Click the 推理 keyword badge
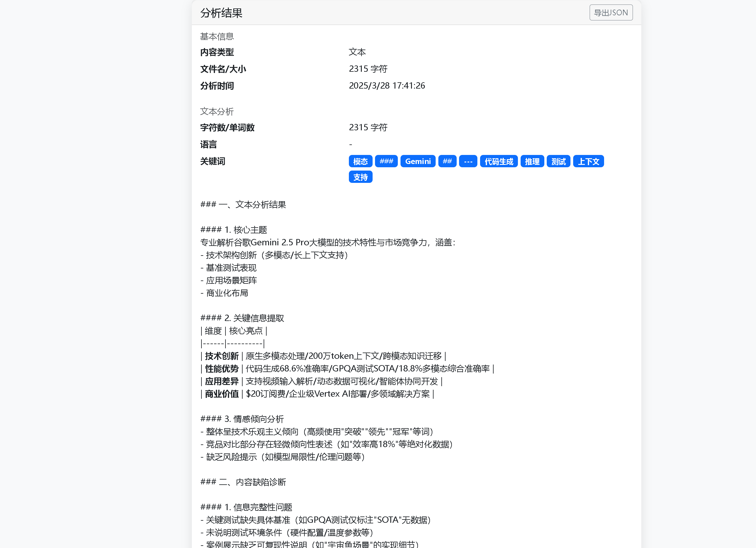756x548 pixels. click(532, 161)
